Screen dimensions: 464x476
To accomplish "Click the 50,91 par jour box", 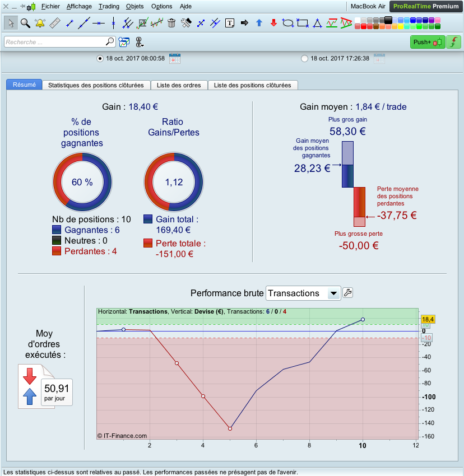I will click(57, 392).
